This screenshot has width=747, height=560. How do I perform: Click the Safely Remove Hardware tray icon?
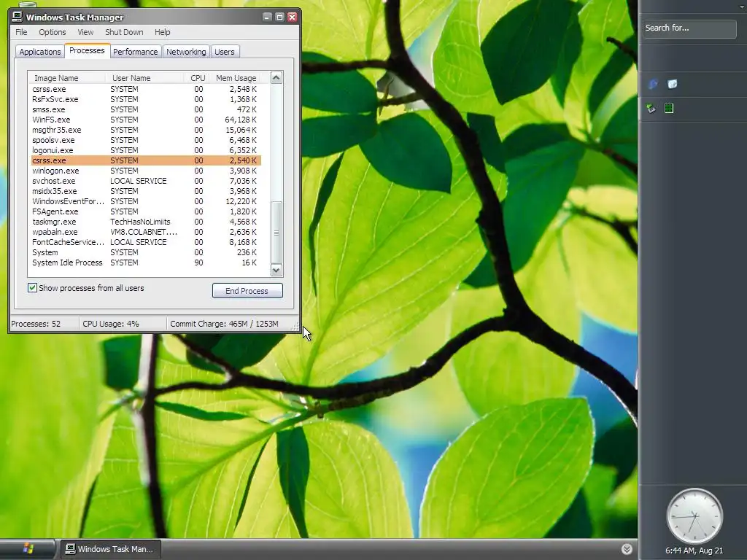tap(651, 109)
